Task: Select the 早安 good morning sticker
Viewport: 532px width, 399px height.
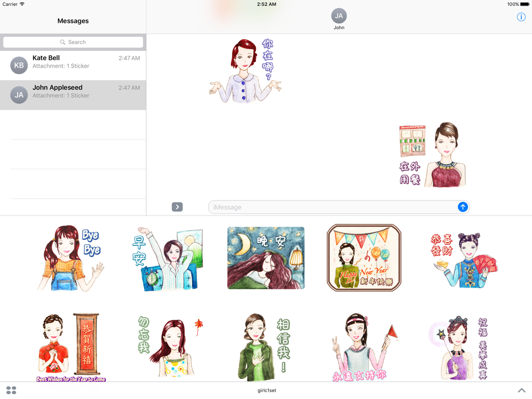Action: pos(168,259)
